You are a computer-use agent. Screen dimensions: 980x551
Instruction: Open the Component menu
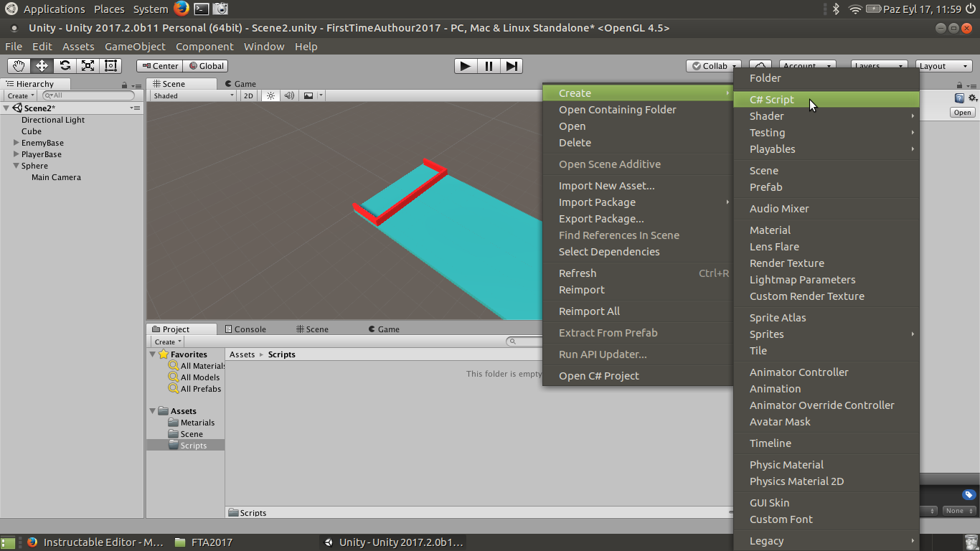point(204,47)
